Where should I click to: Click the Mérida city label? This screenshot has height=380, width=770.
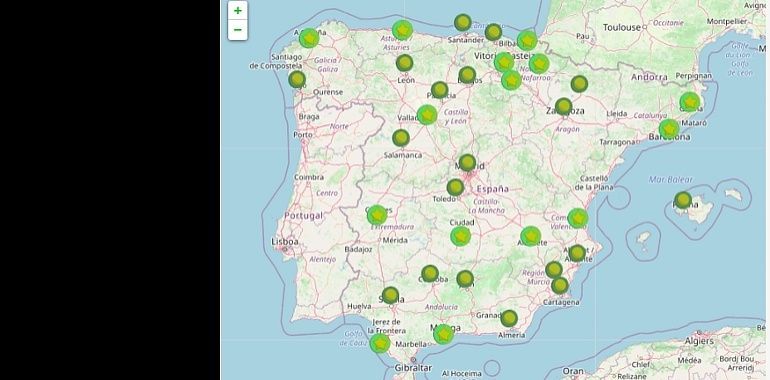click(395, 240)
